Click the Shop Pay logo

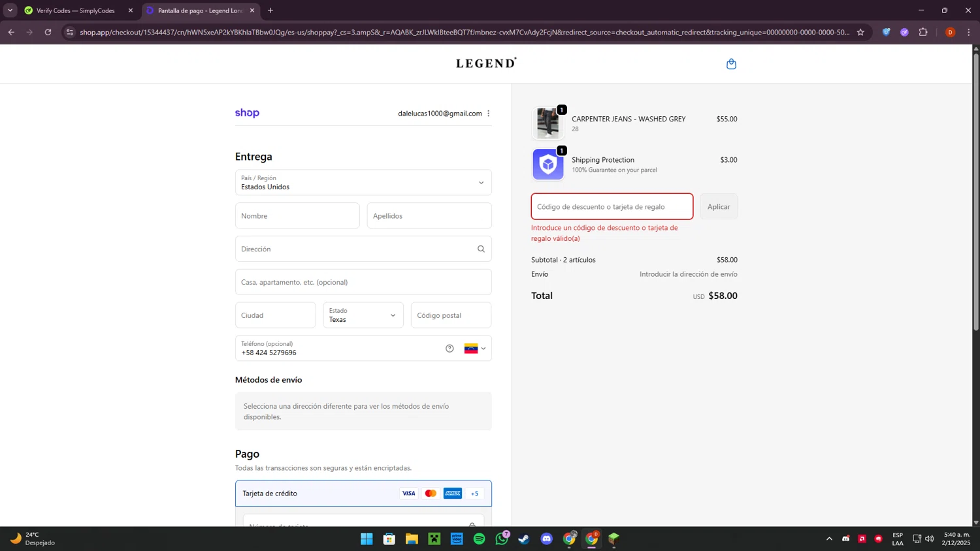point(247,113)
